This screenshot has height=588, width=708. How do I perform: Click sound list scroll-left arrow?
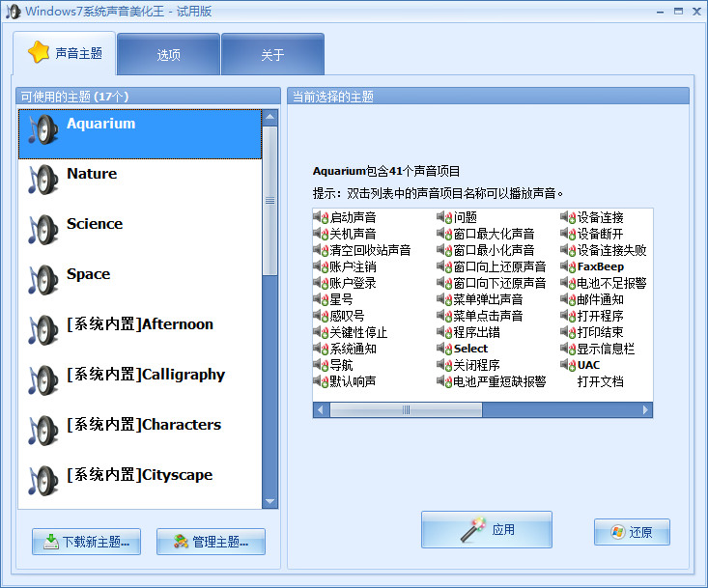click(321, 409)
